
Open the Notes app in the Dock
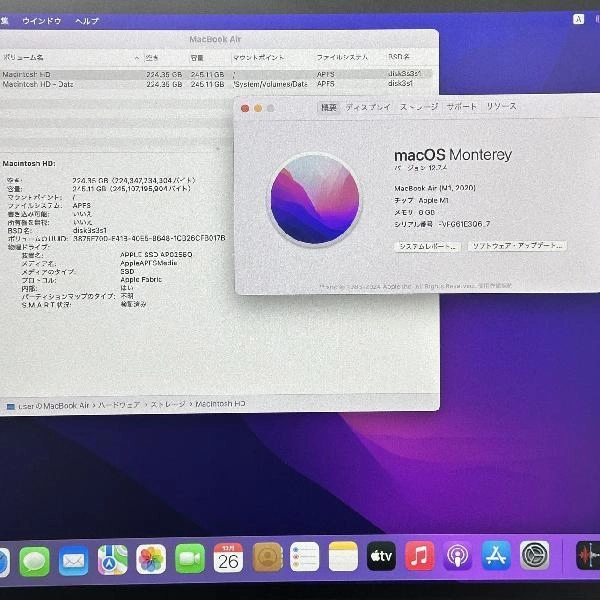click(x=343, y=556)
